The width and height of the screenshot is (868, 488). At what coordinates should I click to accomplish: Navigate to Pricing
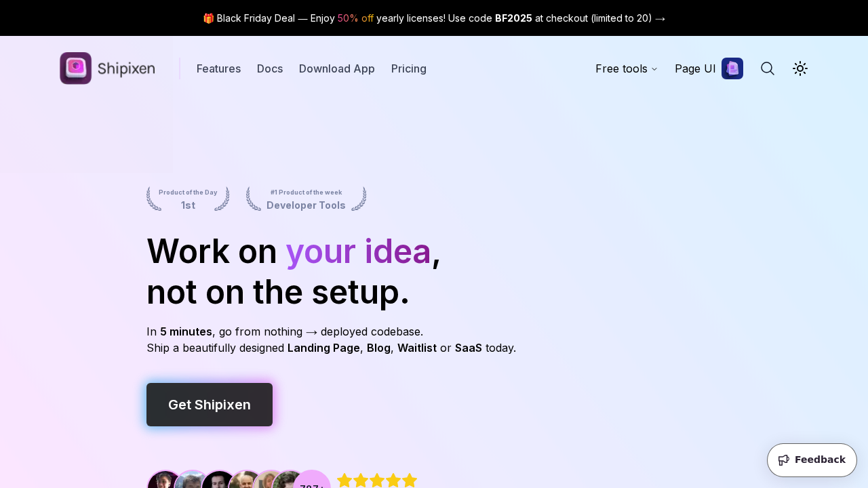[409, 68]
